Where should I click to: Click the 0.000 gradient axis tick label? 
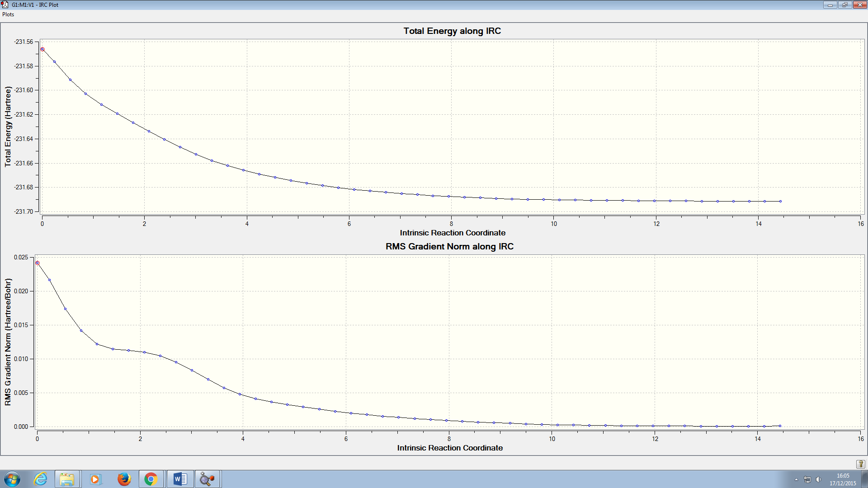coord(21,427)
